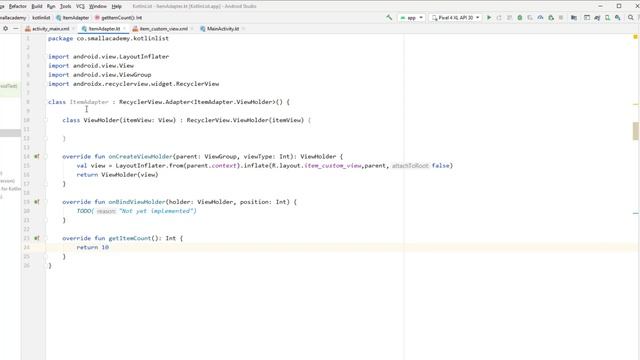Click the Stop square icon in toolbar
This screenshot has height=360, width=640.
pos(561,18)
